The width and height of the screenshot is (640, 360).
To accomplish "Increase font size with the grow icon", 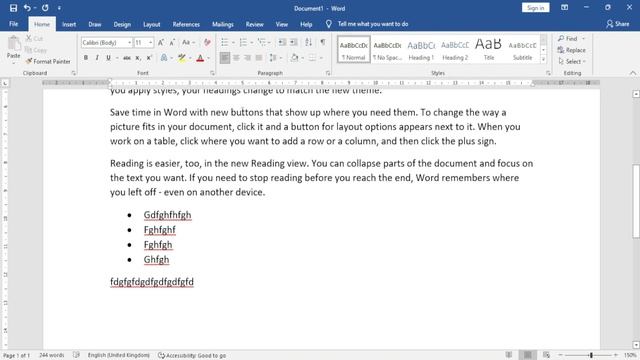I will point(161,42).
